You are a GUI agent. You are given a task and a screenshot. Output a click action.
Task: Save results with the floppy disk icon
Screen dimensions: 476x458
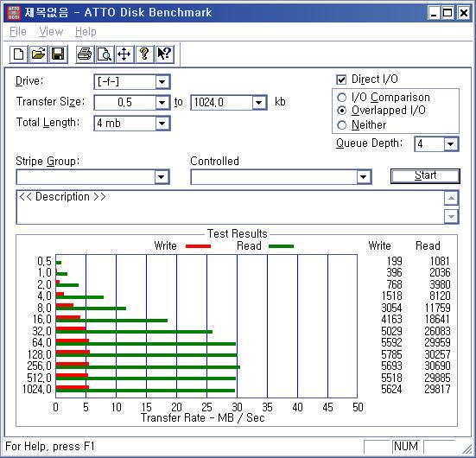pyautogui.click(x=58, y=54)
